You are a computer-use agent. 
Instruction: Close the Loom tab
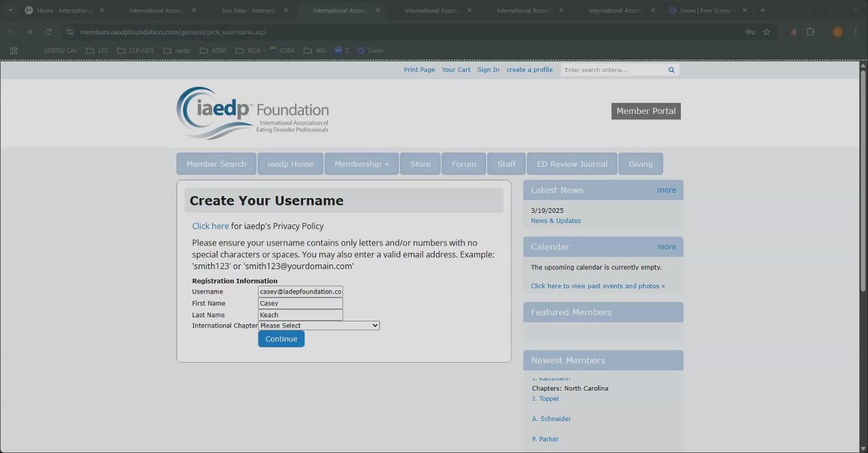tap(745, 10)
